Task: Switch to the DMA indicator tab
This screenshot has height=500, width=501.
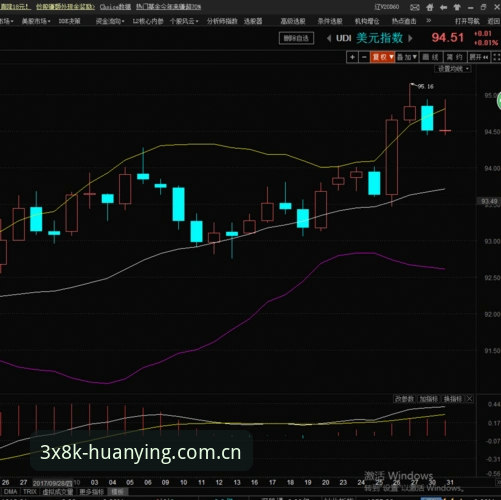Action: (10, 491)
